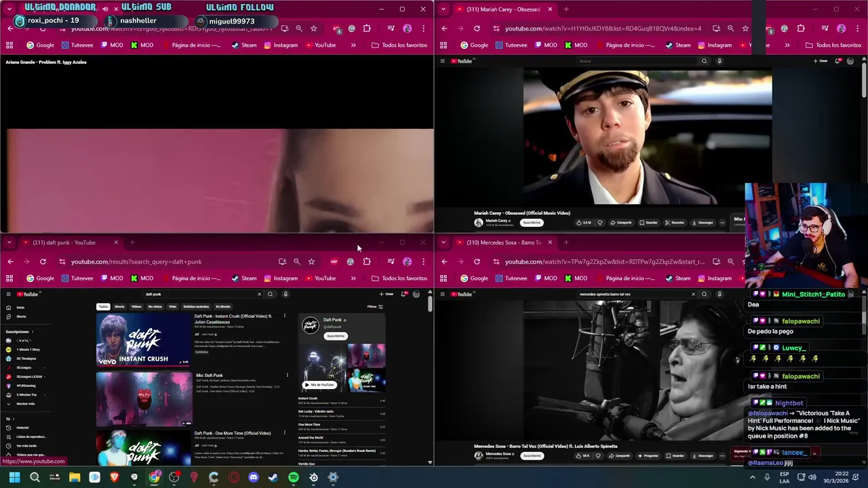
Task: Open notifications bell in daft punk window
Action: point(404,294)
